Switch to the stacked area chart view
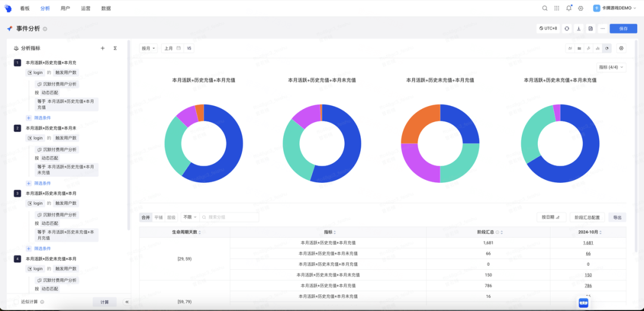This screenshot has width=644, height=311. 579,48
